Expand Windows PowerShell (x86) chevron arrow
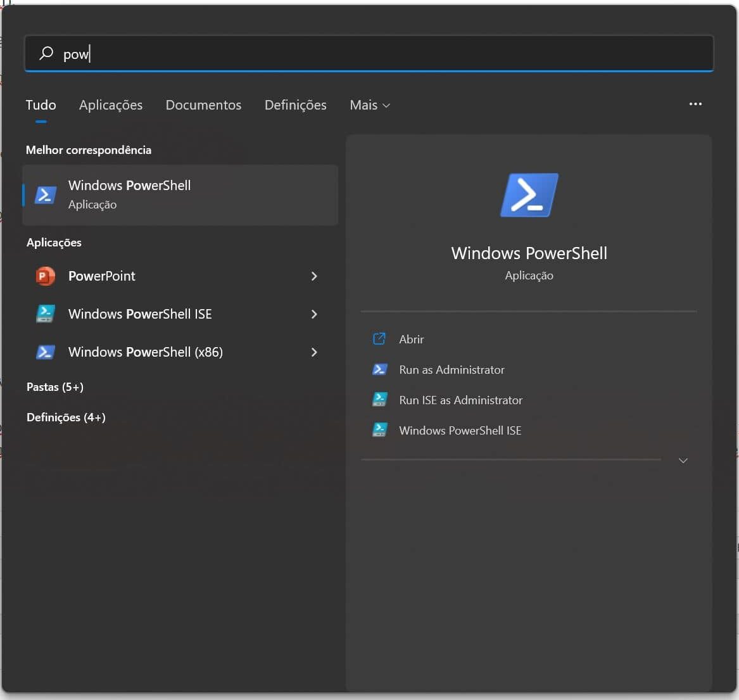739x700 pixels. click(314, 352)
